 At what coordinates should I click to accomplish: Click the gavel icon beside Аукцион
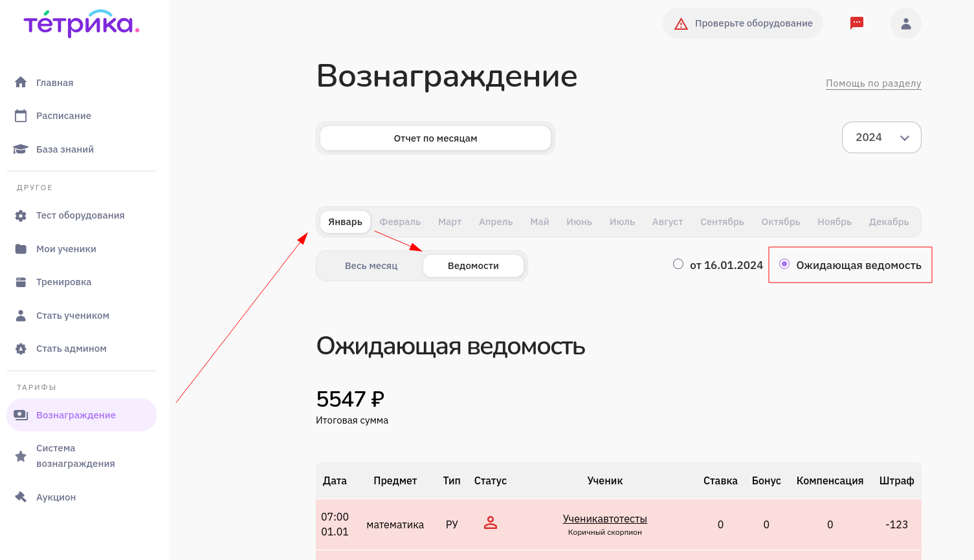coord(21,497)
